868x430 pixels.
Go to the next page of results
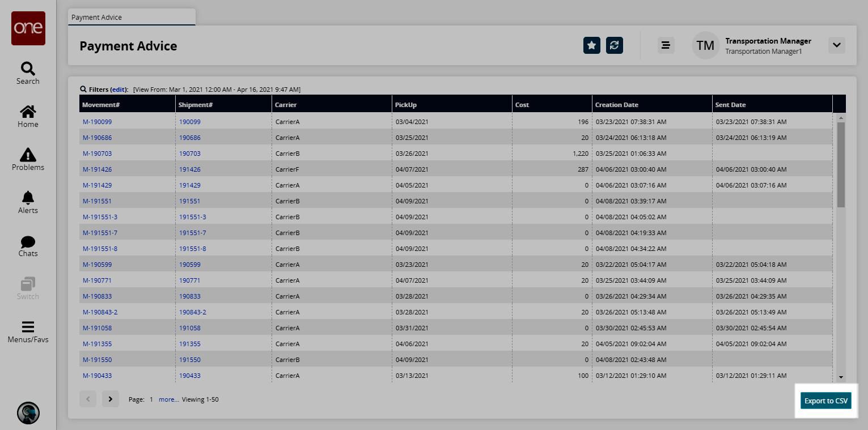click(x=111, y=399)
